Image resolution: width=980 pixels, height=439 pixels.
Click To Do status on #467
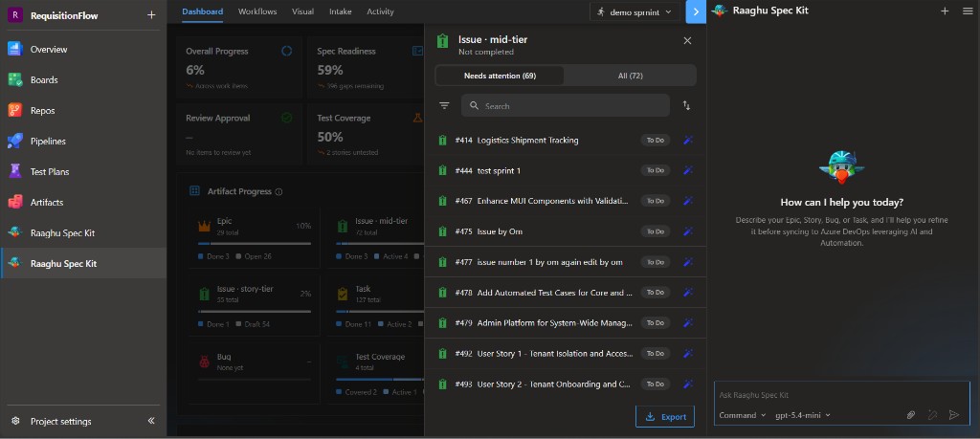tap(655, 201)
